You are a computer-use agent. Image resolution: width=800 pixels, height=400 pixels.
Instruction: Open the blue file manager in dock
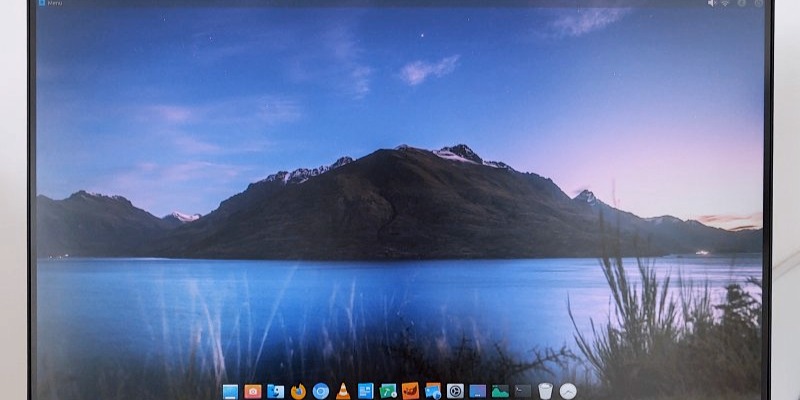click(x=276, y=391)
